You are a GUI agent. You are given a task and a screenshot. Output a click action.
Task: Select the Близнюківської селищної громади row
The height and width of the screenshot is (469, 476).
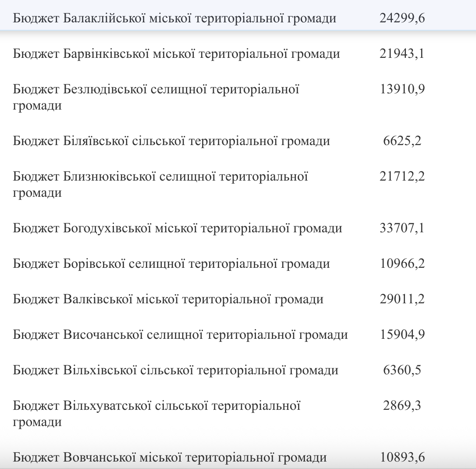(238, 184)
